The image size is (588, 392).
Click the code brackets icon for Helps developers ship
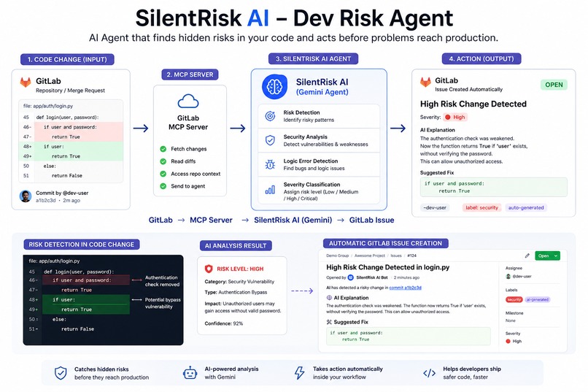pos(430,373)
